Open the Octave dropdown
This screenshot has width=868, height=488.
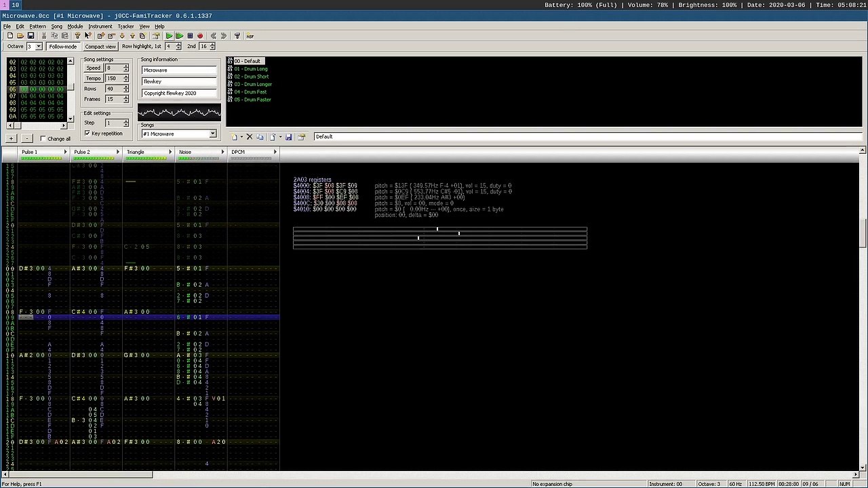point(38,47)
